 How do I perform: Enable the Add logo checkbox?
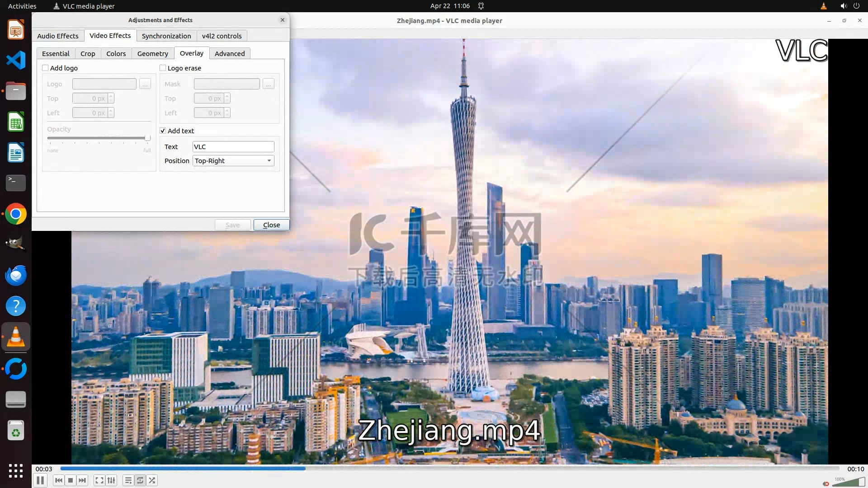tap(45, 68)
